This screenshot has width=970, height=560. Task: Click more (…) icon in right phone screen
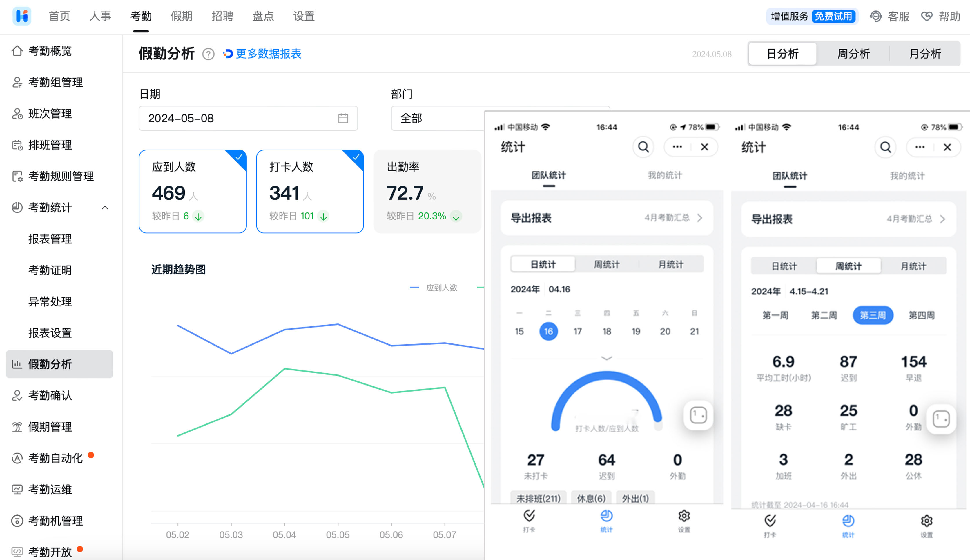point(920,147)
